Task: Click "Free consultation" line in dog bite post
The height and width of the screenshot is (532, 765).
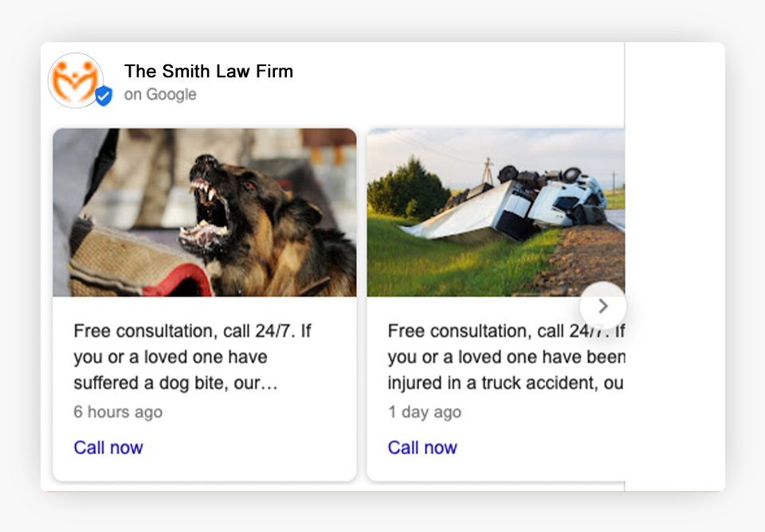Action: (192, 331)
